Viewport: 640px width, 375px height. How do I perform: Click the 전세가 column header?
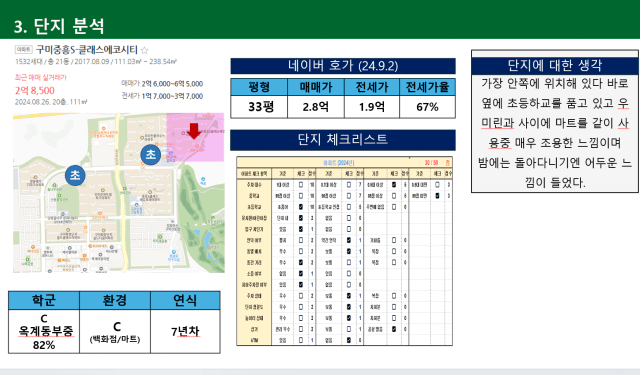[372, 87]
